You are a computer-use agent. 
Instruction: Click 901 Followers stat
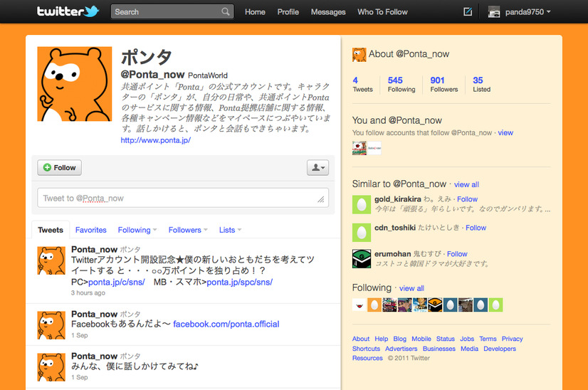[444, 85]
